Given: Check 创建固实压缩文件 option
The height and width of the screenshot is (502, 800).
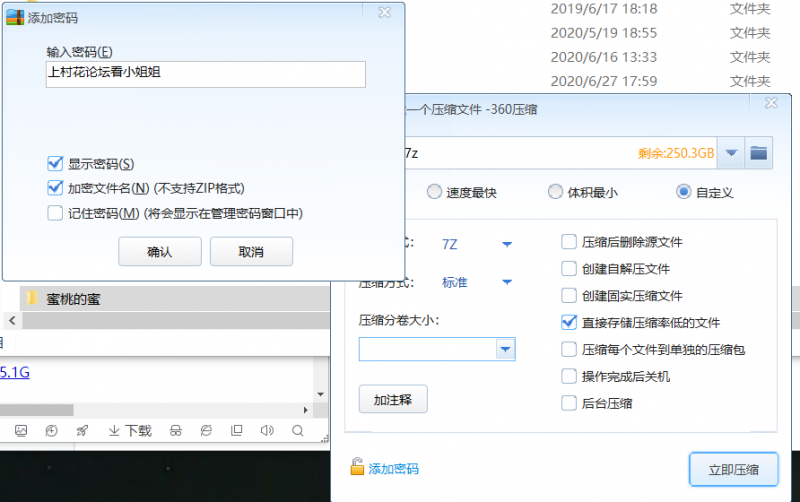Looking at the screenshot, I should click(569, 295).
